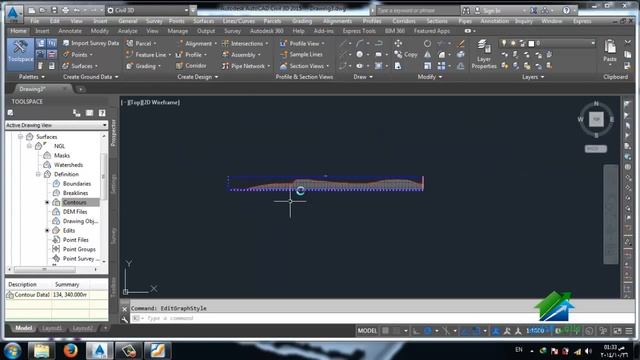Select the Contours tree item

coord(74,202)
